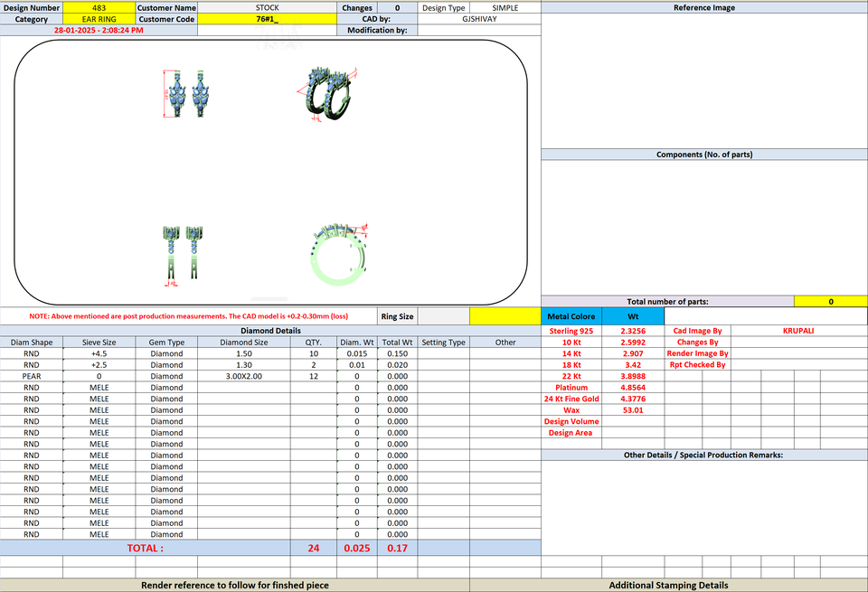Click the grand total weight 0.17

pos(398,549)
